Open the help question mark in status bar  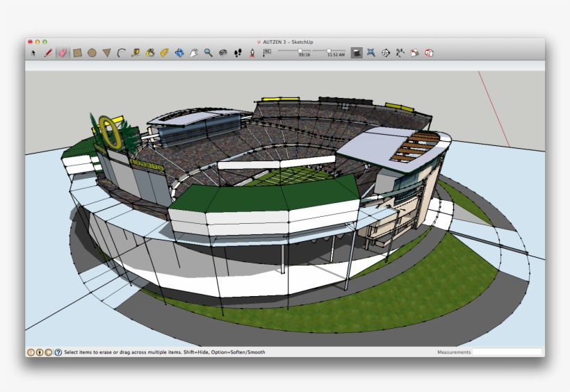[58, 352]
